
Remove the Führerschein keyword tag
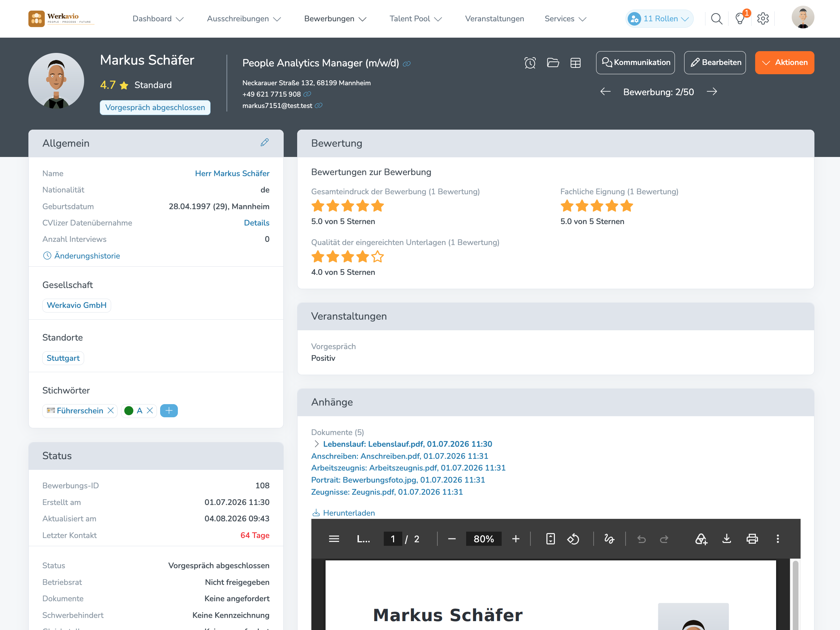pyautogui.click(x=110, y=411)
